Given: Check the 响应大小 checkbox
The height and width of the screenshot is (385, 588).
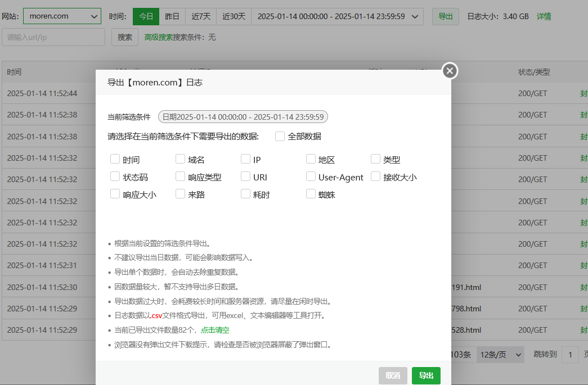Looking at the screenshot, I should pyautogui.click(x=115, y=194).
